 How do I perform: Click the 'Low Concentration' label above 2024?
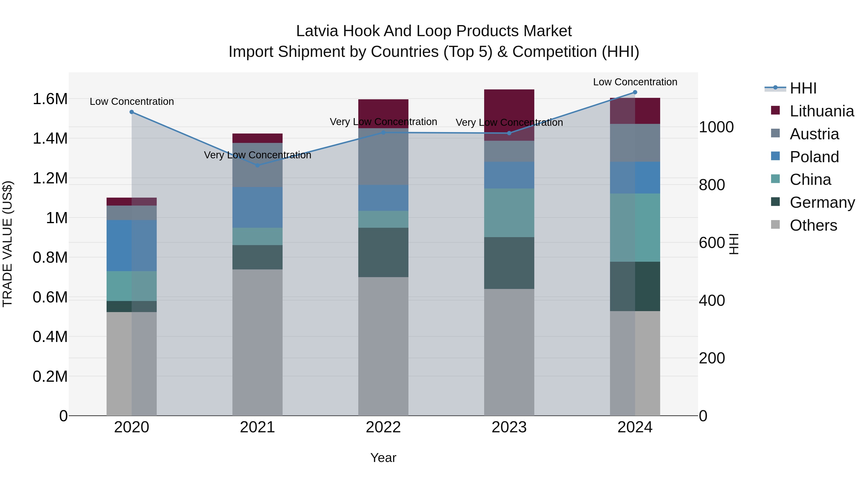(635, 82)
